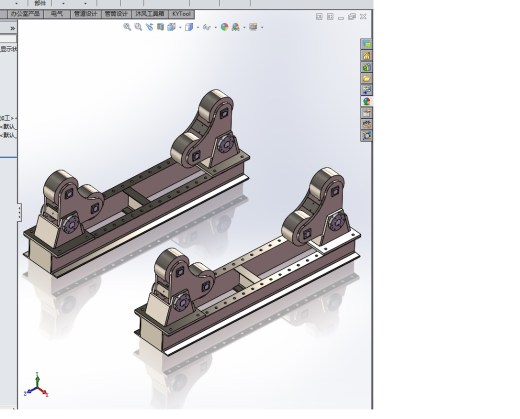Select the tree row ending with 加工>
The image size is (520, 419).
pos(7,118)
